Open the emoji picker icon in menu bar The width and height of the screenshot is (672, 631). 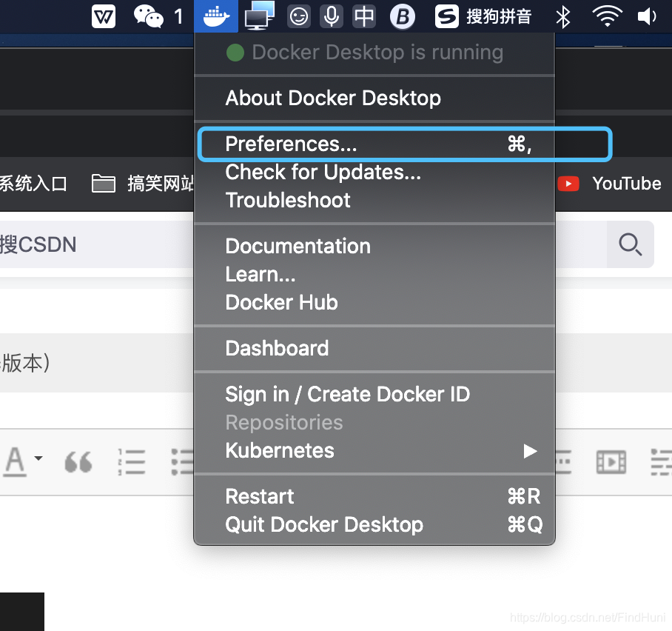(x=299, y=16)
